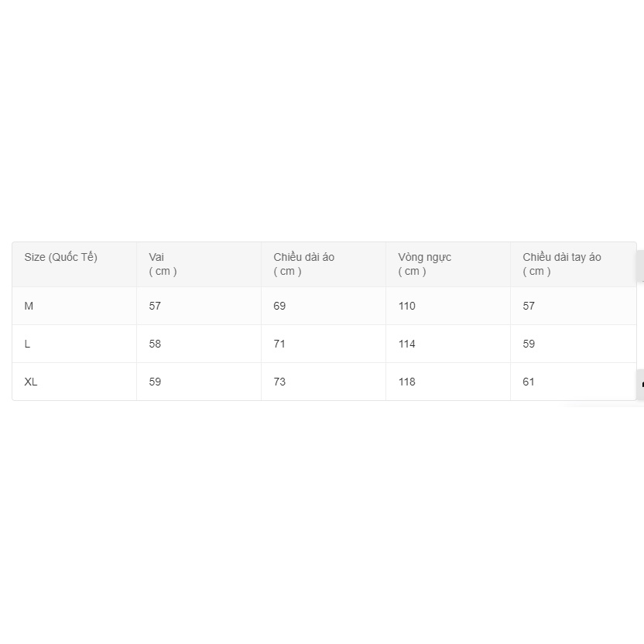
Task: Click the shoulder value for size M
Action: coord(155,306)
